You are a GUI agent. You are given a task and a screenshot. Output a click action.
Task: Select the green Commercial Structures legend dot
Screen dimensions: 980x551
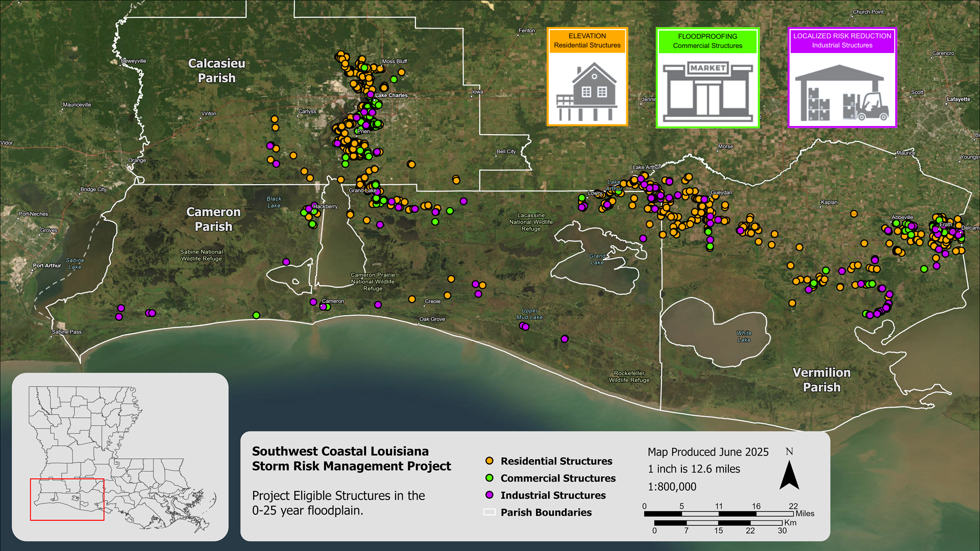[x=489, y=479]
